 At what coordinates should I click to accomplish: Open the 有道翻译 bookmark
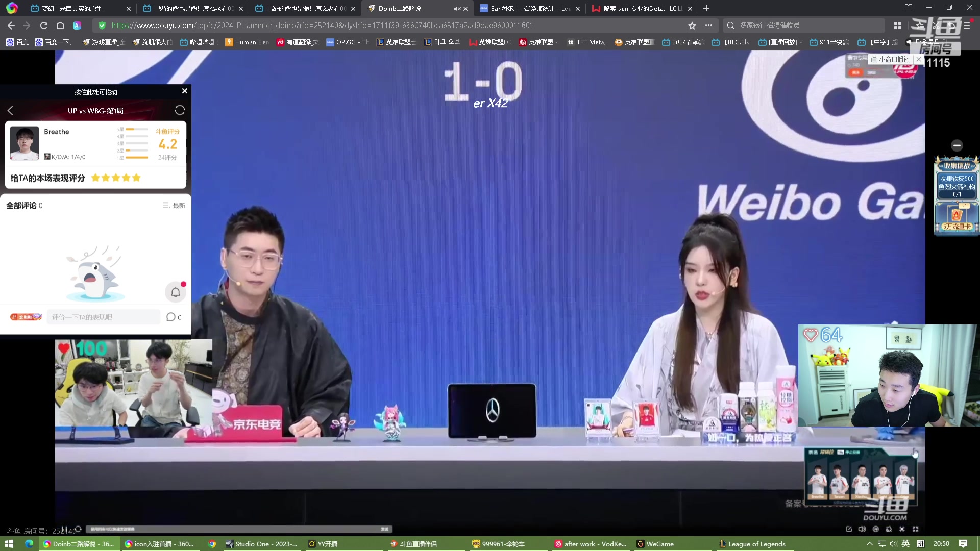(x=297, y=42)
